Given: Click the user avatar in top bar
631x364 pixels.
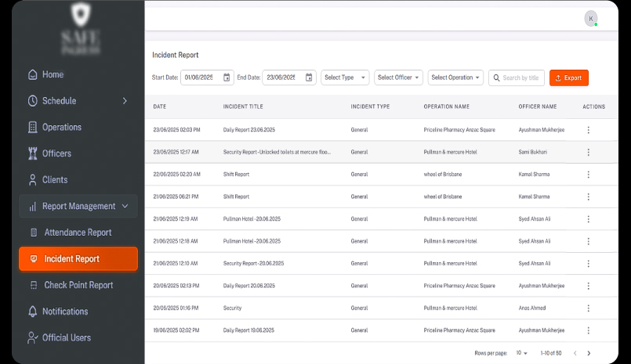Looking at the screenshot, I should (590, 19).
